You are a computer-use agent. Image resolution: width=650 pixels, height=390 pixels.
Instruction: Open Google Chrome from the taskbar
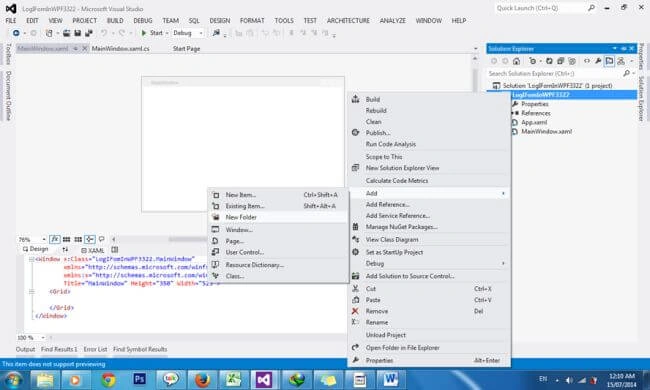pos(109,380)
